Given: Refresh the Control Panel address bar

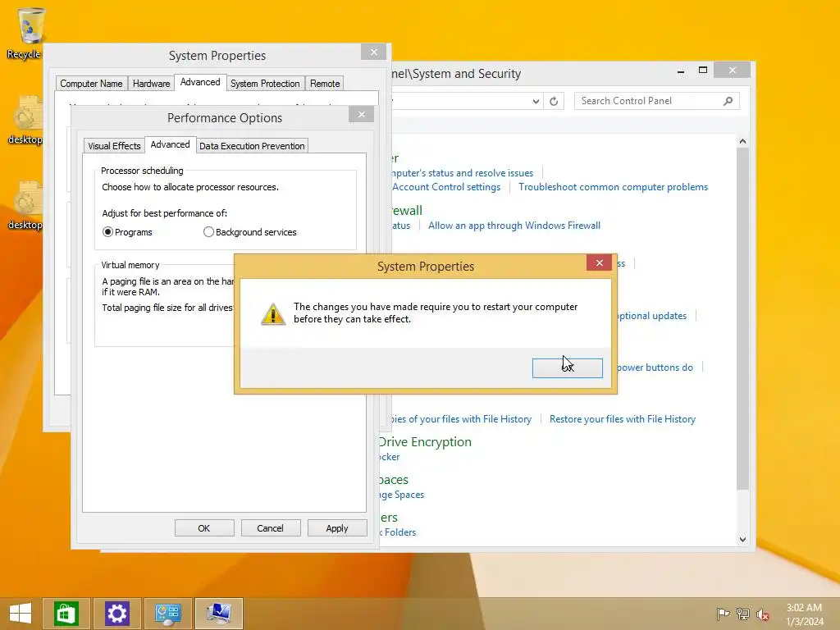Looking at the screenshot, I should click(x=554, y=101).
